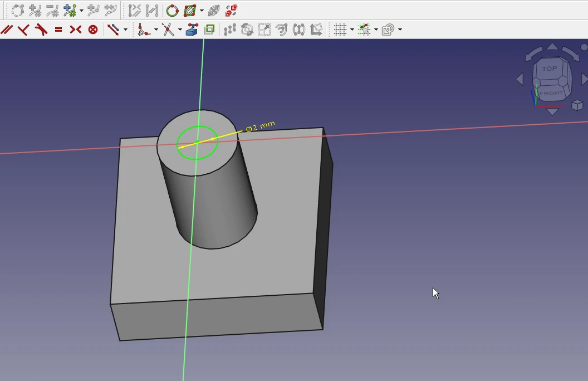Expand the trim edge tool dropdown
The width and height of the screenshot is (588, 381).
[180, 30]
